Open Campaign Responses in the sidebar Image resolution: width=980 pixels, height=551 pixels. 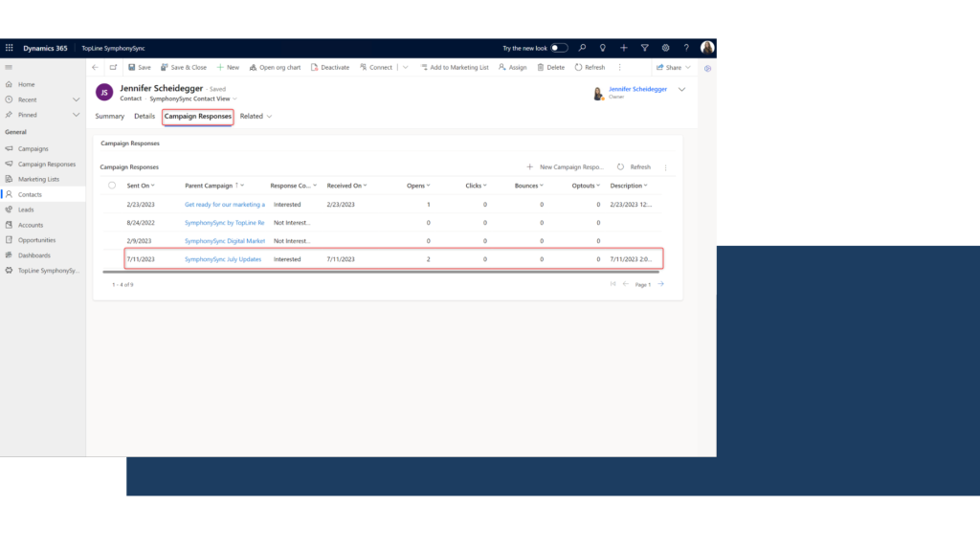click(46, 164)
